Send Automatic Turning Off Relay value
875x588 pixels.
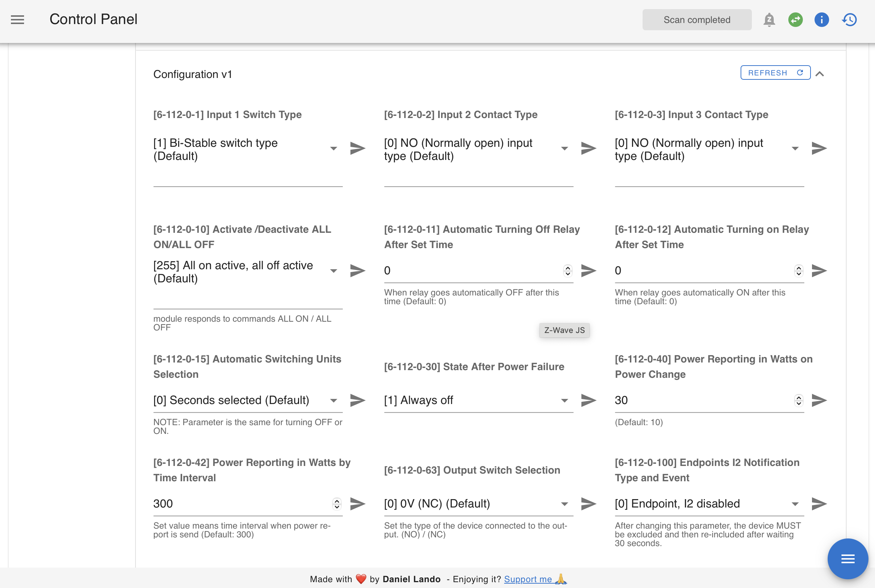589,271
